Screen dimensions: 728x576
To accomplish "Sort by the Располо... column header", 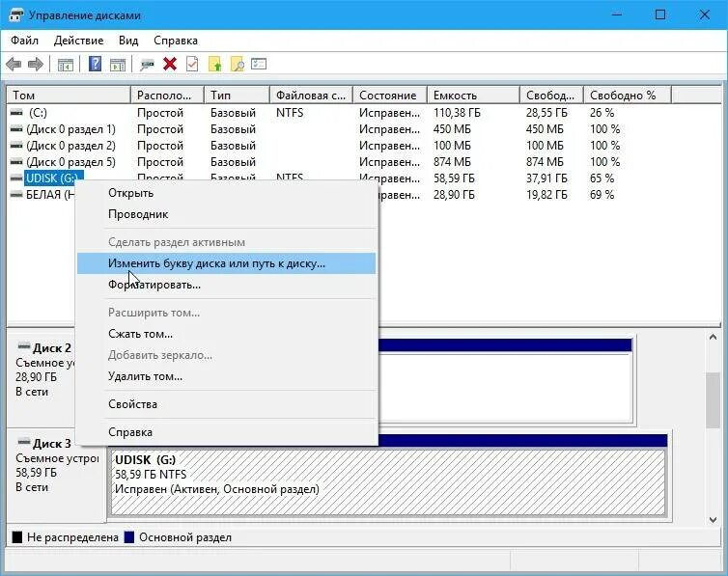I will (168, 96).
